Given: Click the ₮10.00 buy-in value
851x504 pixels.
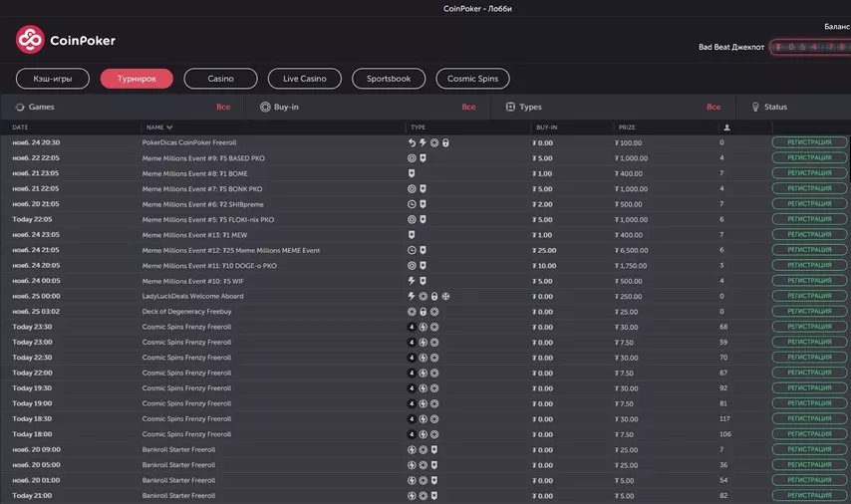Looking at the screenshot, I should tap(544, 266).
